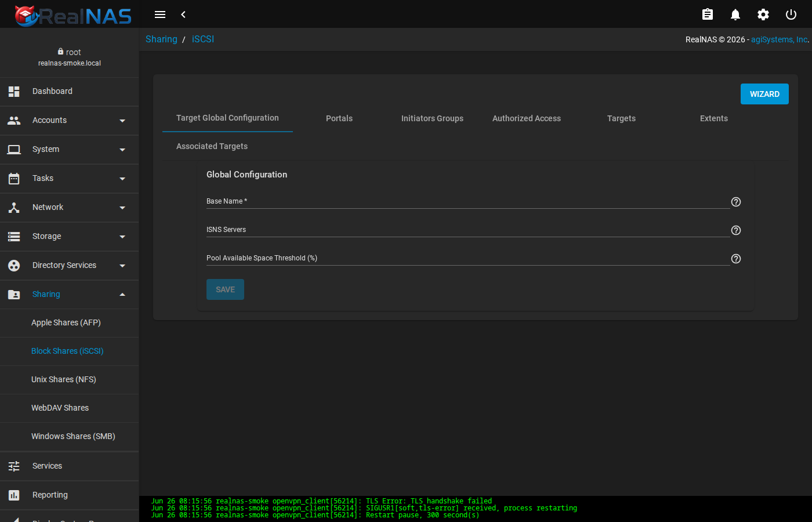
Task: Open Block Shares (iSCSI)
Action: point(70,351)
